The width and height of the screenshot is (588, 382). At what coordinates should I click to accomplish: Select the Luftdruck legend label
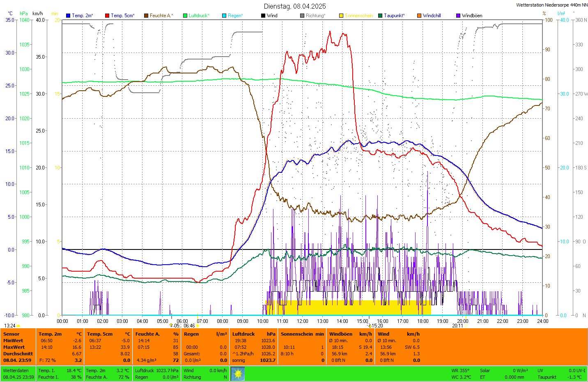199,16
